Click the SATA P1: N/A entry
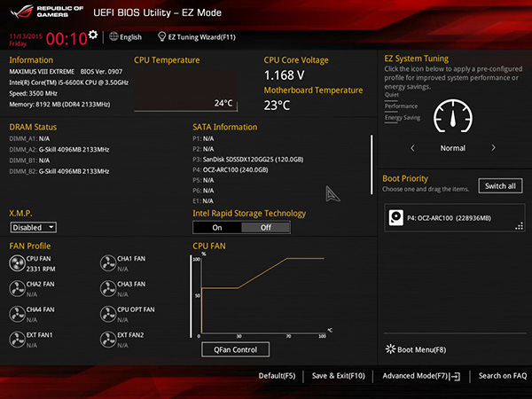This screenshot has width=532, height=399. 203,138
